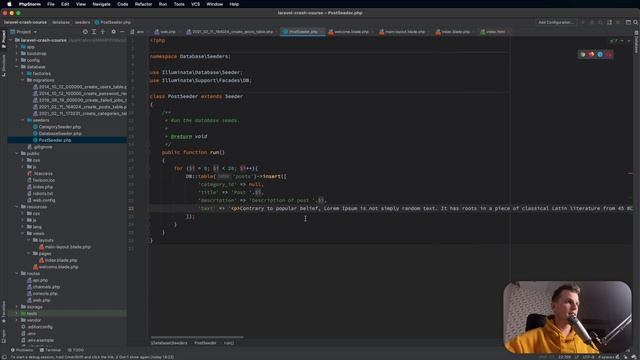The height and width of the screenshot is (360, 640).
Task: Select .editorconfig file in project tree
Action: [x=39, y=327]
